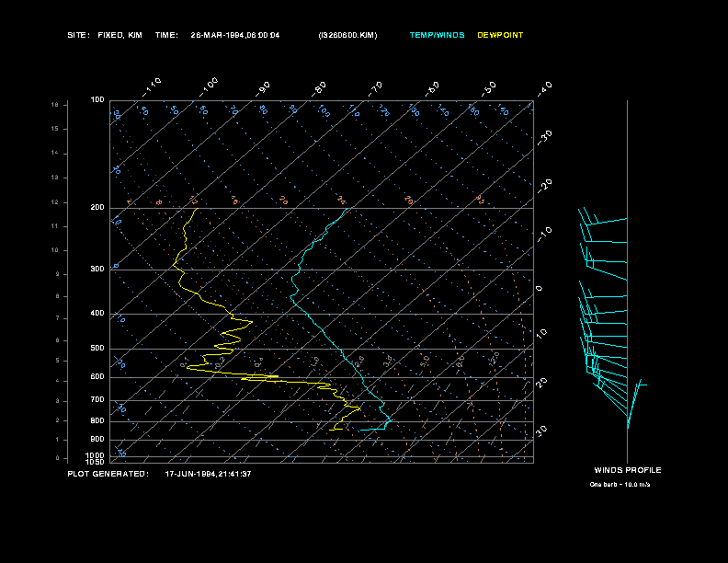Viewport: 728px width, 563px height.
Task: Click the PLOT GENERATED: label
Action: [108, 474]
